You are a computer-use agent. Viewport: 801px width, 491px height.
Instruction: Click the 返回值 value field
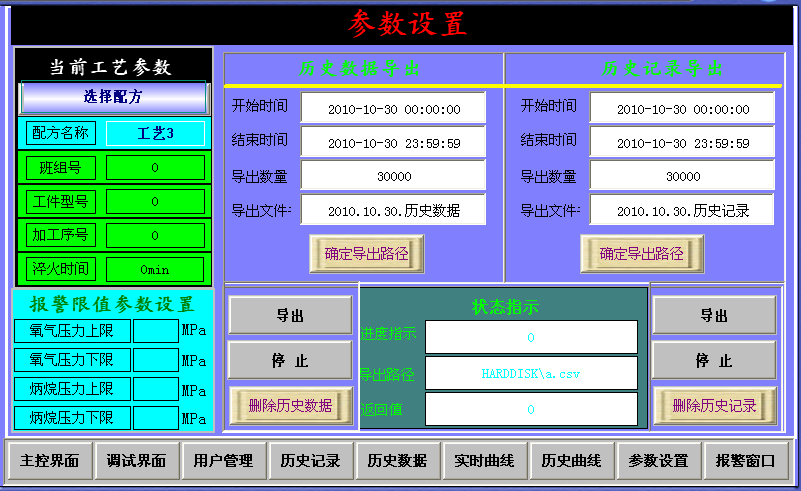coord(531,409)
